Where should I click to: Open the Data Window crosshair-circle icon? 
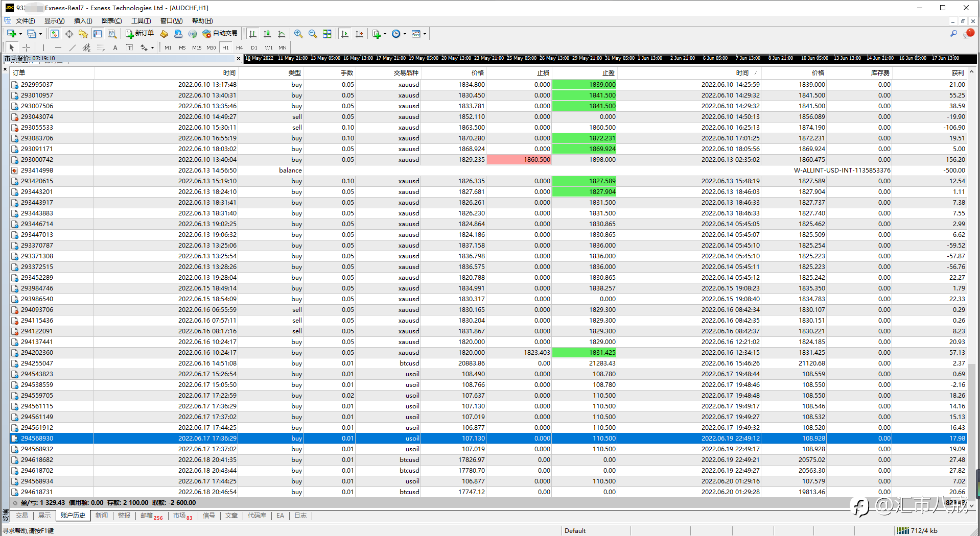[69, 34]
